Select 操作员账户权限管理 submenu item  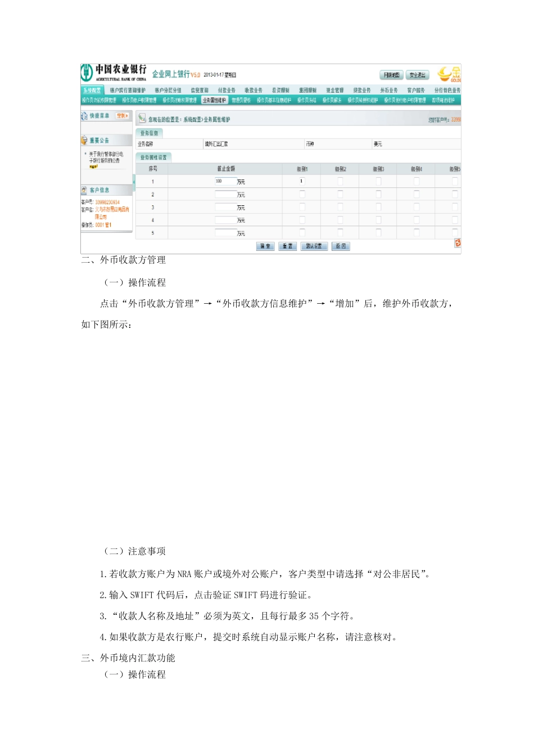pos(139,101)
